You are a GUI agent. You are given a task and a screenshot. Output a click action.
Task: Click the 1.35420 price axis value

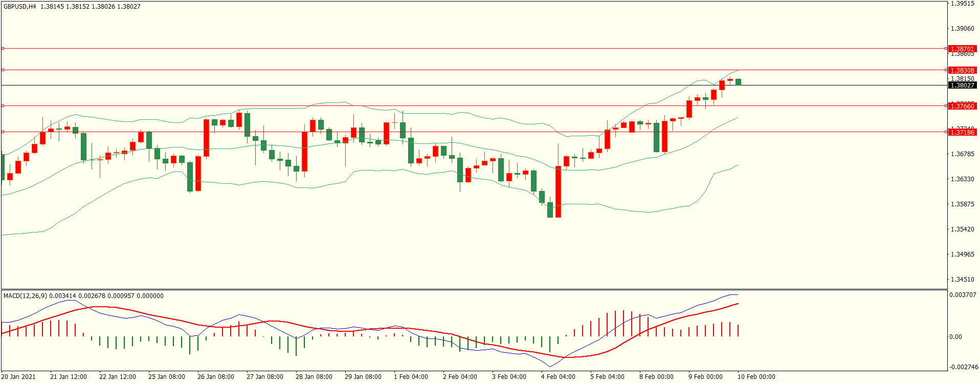(x=962, y=229)
